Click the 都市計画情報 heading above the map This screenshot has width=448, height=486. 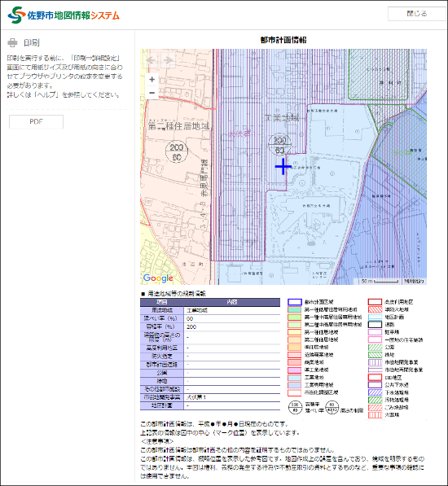(x=283, y=40)
